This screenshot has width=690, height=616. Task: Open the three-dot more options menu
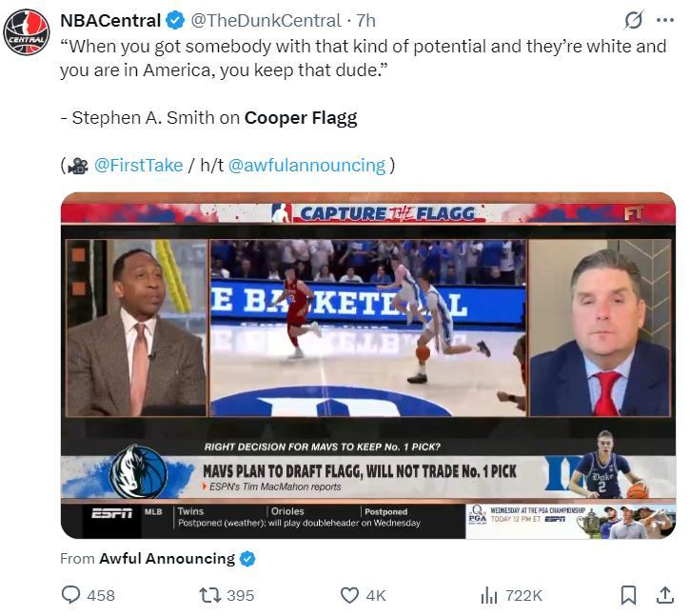pyautogui.click(x=663, y=20)
